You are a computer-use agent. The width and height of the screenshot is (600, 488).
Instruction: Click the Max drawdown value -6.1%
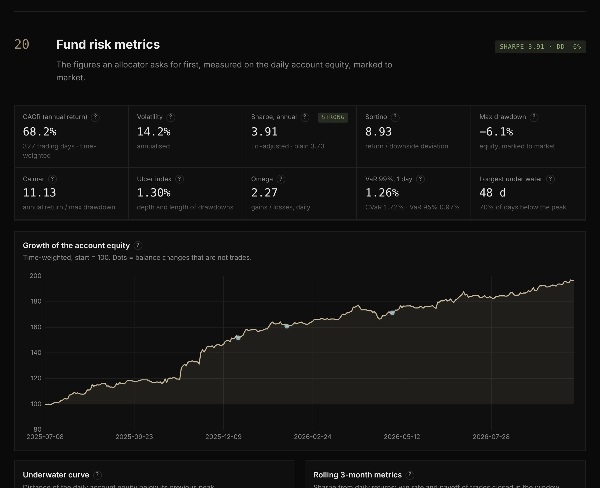(496, 132)
